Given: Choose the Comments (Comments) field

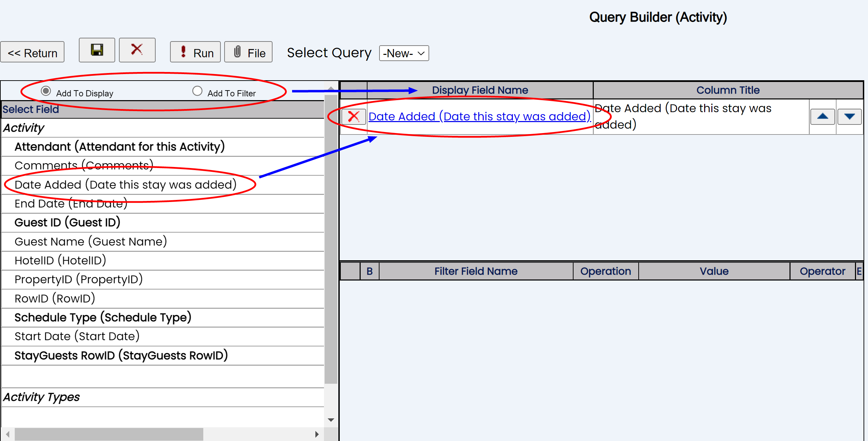Looking at the screenshot, I should [x=163, y=166].
